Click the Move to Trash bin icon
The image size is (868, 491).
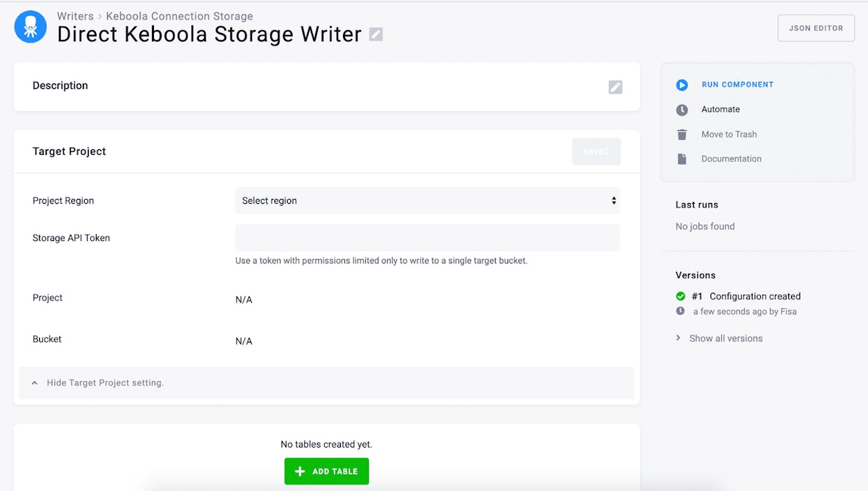pyautogui.click(x=682, y=134)
